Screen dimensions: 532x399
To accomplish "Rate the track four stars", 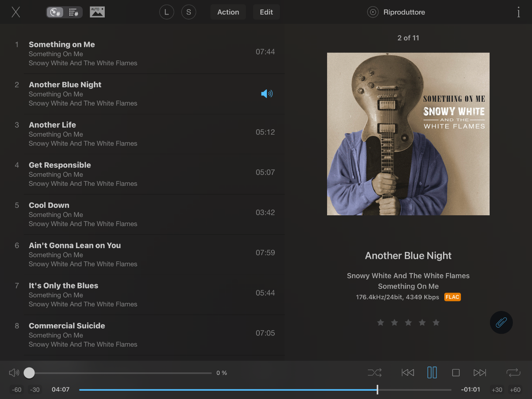I will (422, 323).
